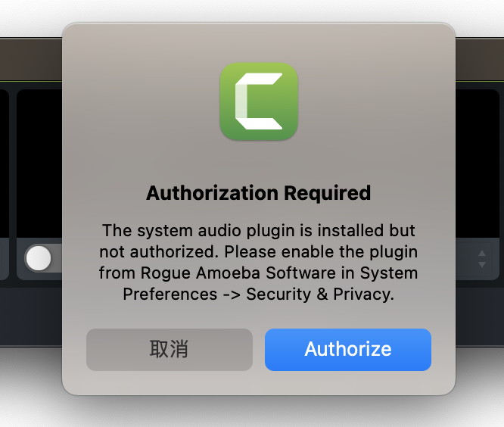This screenshot has width=504, height=427.
Task: Click the dark footer area below the stepper
Action: 480,316
